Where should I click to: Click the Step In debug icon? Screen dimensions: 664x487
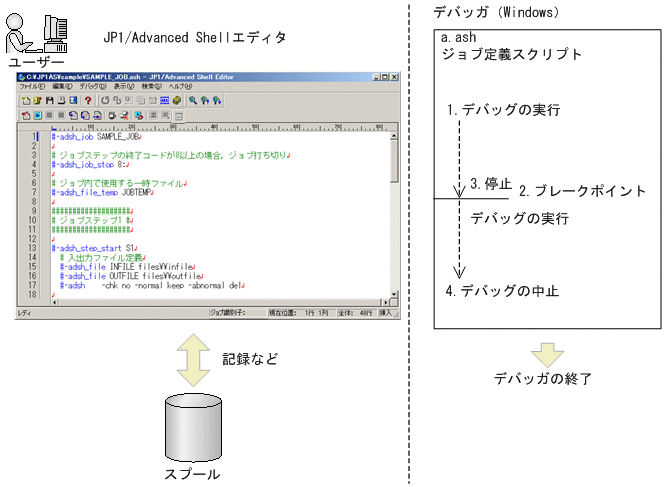(x=73, y=115)
